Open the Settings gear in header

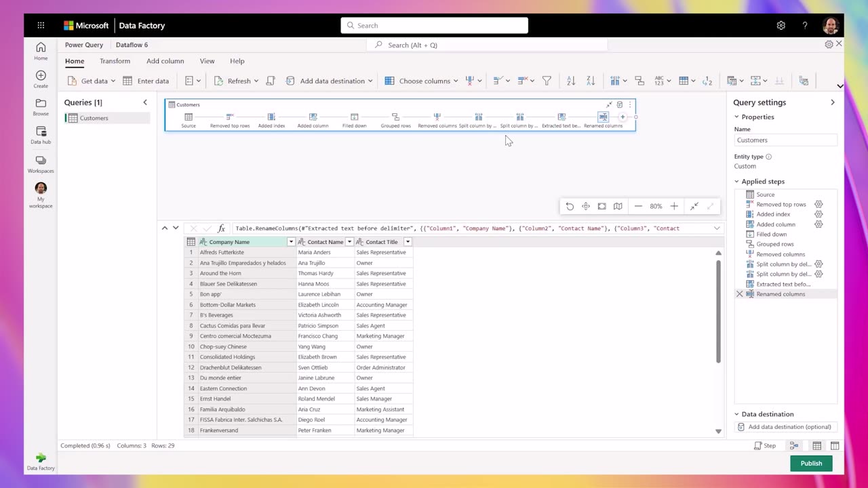pyautogui.click(x=781, y=25)
